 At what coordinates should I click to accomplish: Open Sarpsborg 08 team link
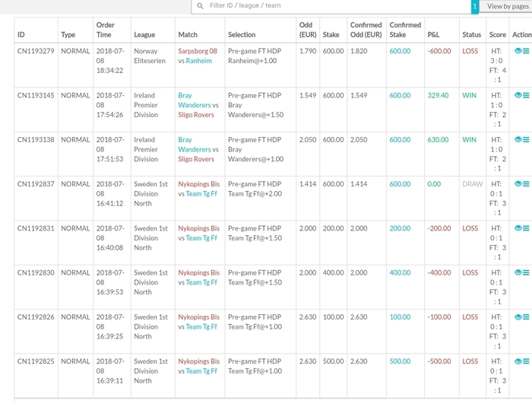(198, 51)
